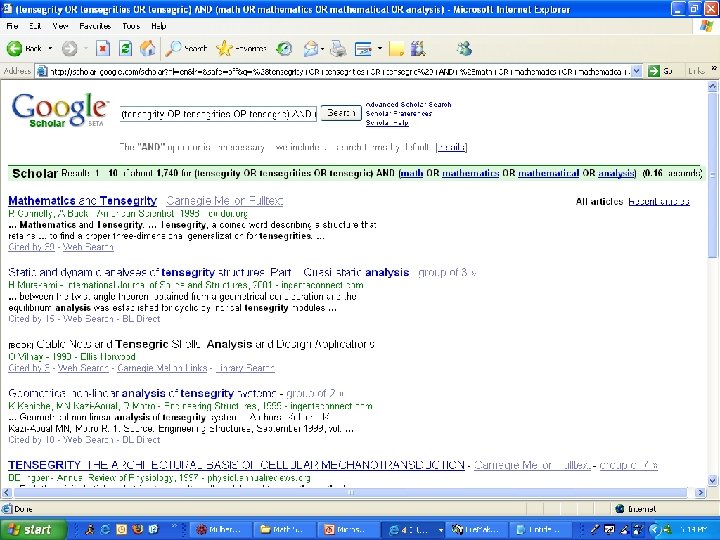Switch to the 'Math' folder taskbar button
The height and width of the screenshot is (540, 720).
click(x=284, y=529)
